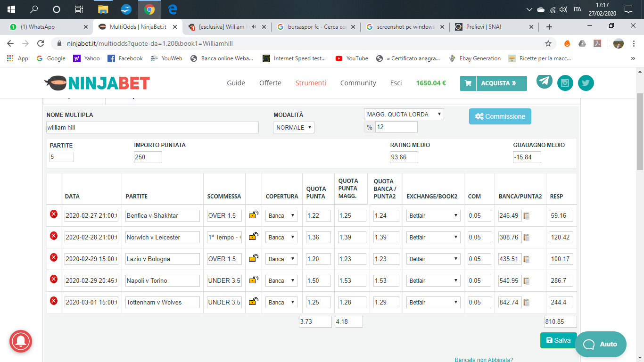Open a new browser tab

tap(549, 27)
